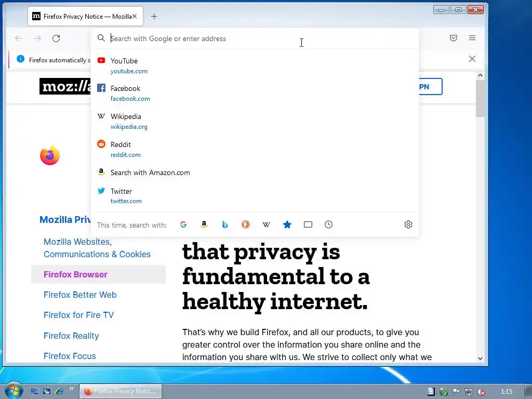Image resolution: width=532 pixels, height=399 pixels.
Task: Open a new tab with plus icon
Action: (x=154, y=16)
